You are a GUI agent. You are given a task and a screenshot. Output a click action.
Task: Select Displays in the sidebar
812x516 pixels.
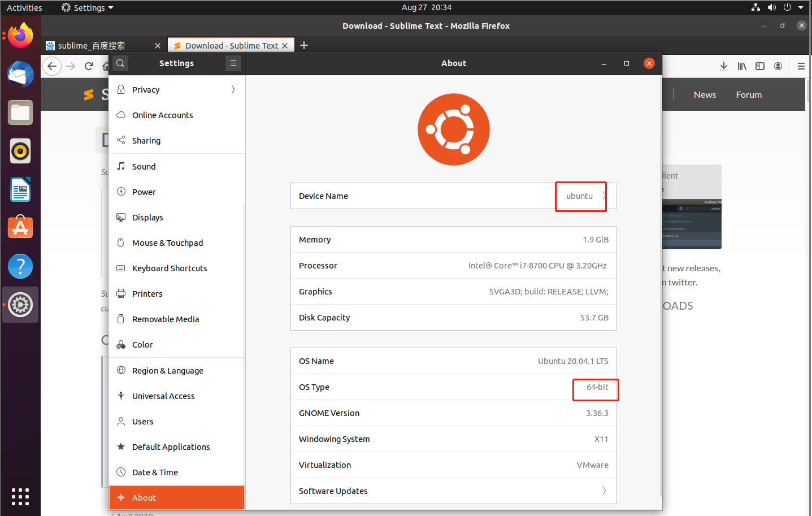coord(177,217)
